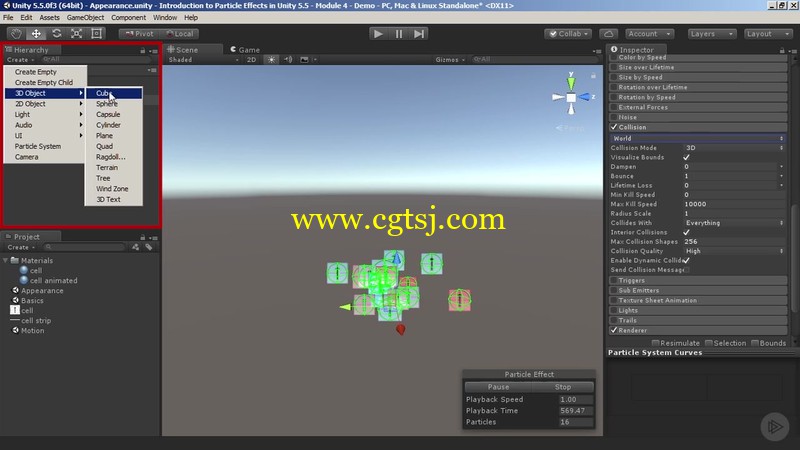Search by type in Project panel
800x450 pixels.
point(135,247)
